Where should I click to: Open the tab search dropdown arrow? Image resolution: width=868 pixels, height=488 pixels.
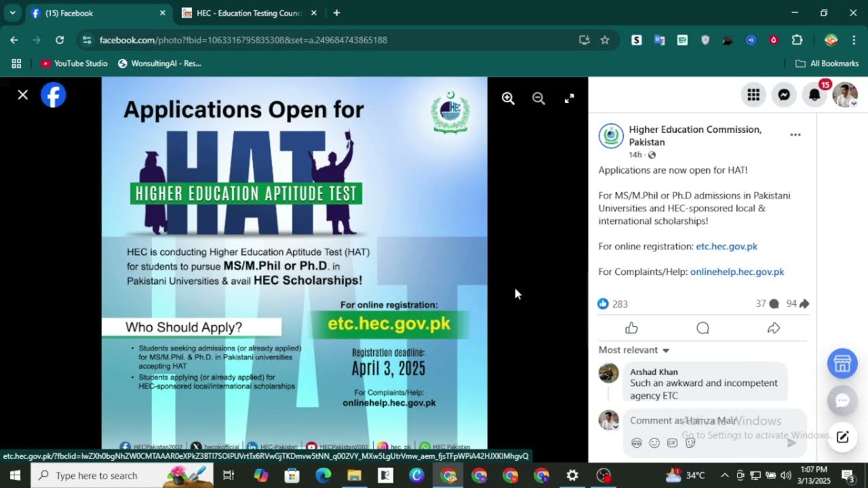tap(12, 13)
